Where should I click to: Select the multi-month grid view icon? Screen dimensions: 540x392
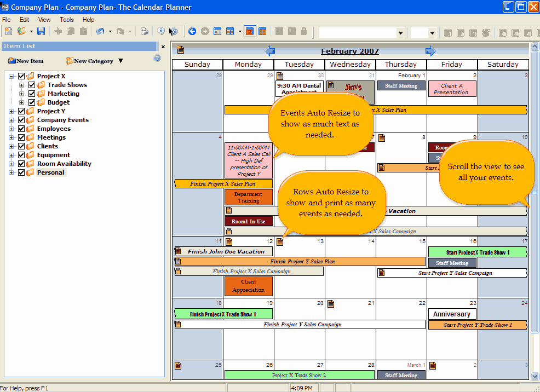pyautogui.click(x=262, y=32)
